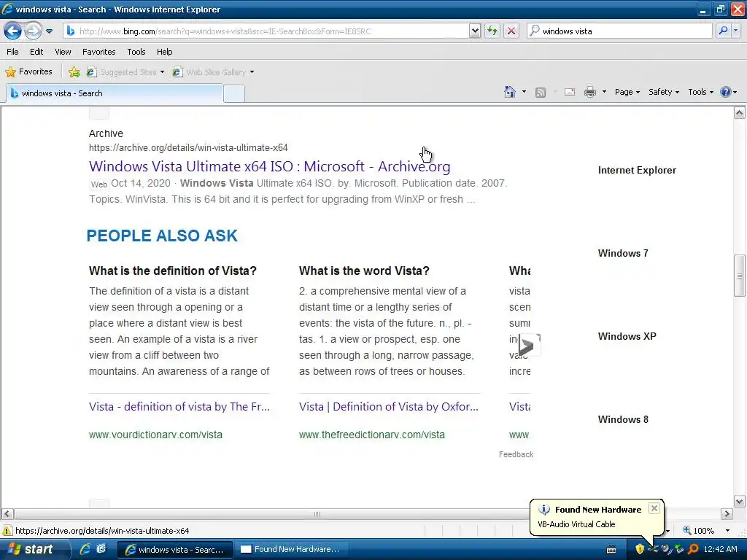Expand the zoom level dropdown arrow

[x=727, y=531]
